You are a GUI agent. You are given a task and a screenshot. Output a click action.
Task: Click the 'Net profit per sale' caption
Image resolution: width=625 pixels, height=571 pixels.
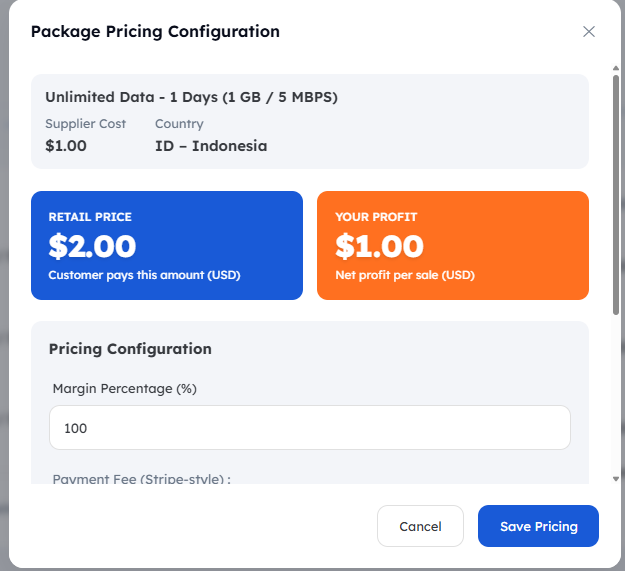coord(405,274)
